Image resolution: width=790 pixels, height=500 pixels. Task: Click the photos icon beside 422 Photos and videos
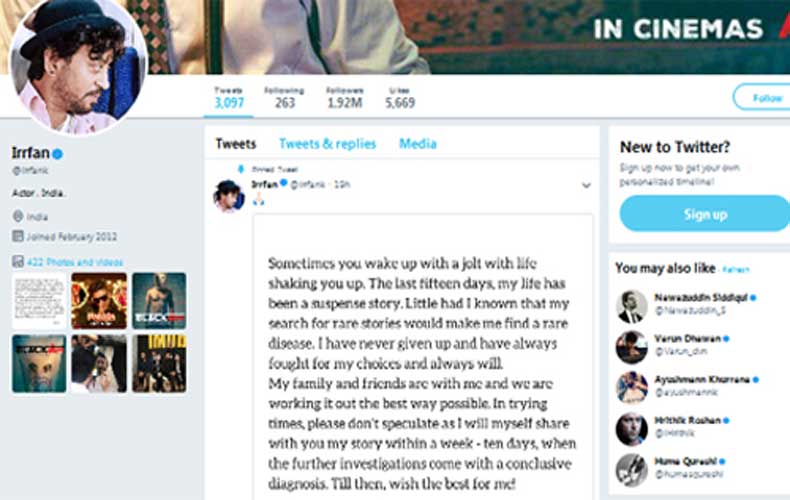pos(18,261)
